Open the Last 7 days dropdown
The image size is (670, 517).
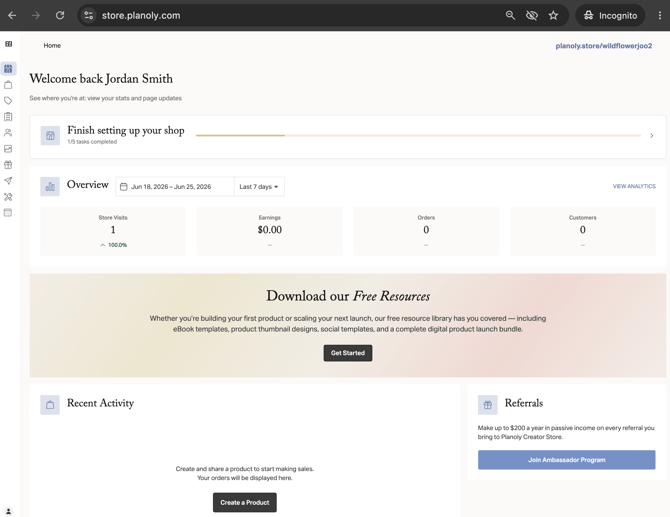coord(259,187)
